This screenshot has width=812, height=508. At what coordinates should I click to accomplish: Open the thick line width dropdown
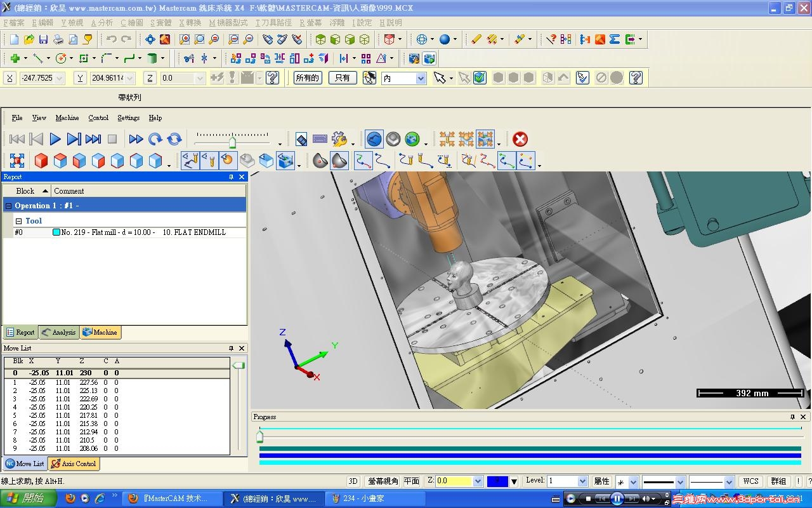pyautogui.click(x=680, y=482)
